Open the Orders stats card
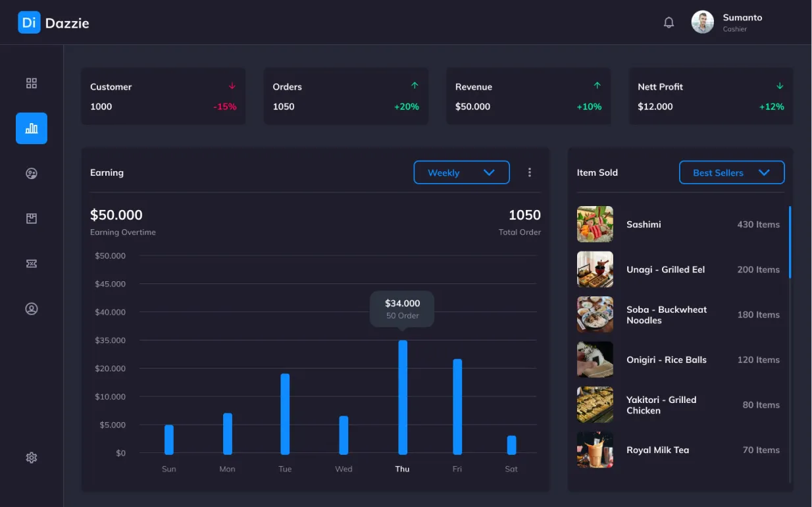The width and height of the screenshot is (812, 507). 346,96
